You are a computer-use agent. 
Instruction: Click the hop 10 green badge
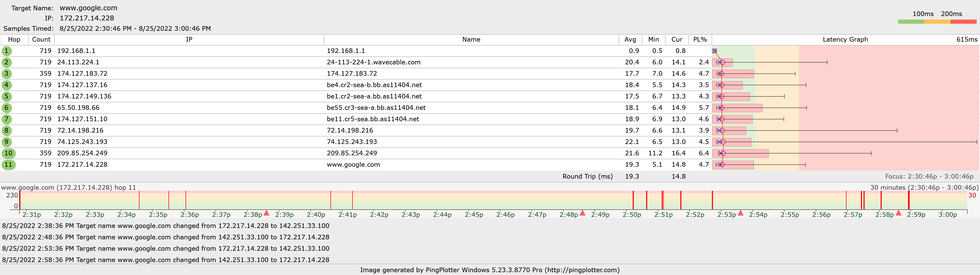click(8, 154)
